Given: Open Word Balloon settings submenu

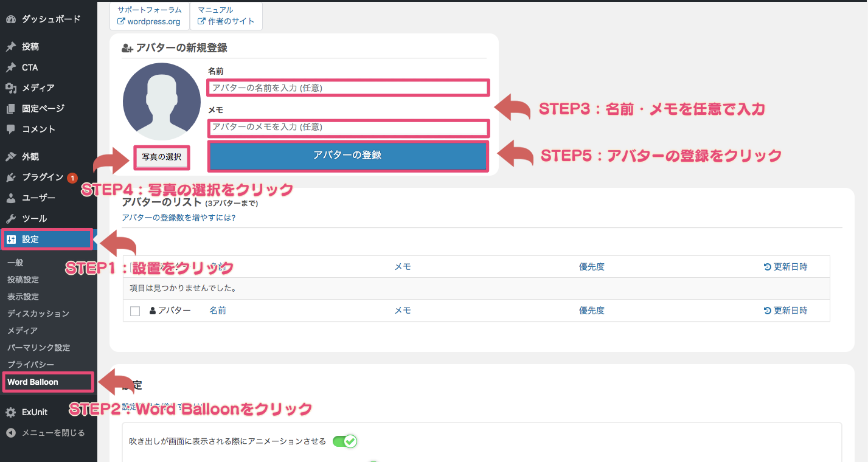Looking at the screenshot, I should [x=33, y=382].
